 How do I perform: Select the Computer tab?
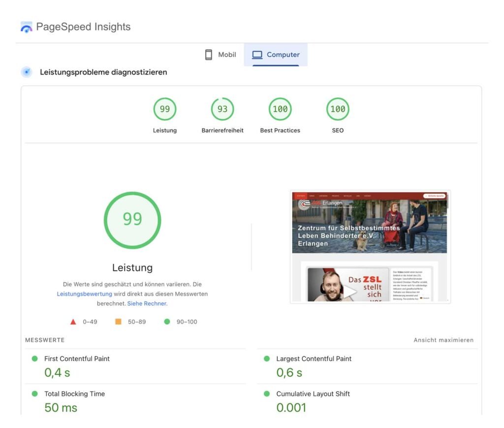point(276,55)
